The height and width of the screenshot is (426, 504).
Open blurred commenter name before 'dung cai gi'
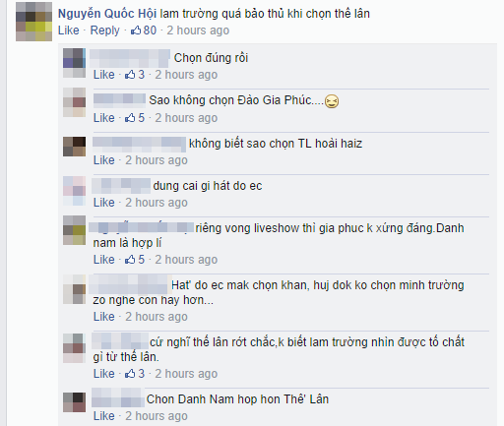[x=121, y=186]
